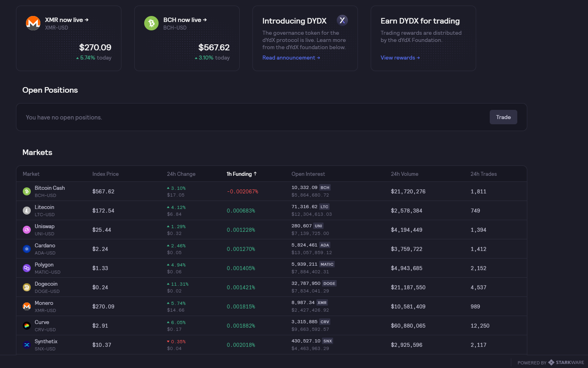Select the Polygon coin icon
588x368 pixels.
(x=27, y=268)
